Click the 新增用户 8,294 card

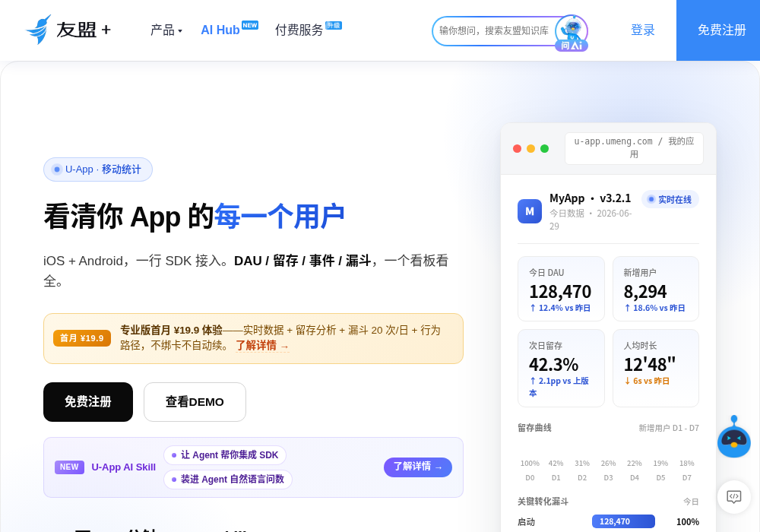pyautogui.click(x=656, y=289)
